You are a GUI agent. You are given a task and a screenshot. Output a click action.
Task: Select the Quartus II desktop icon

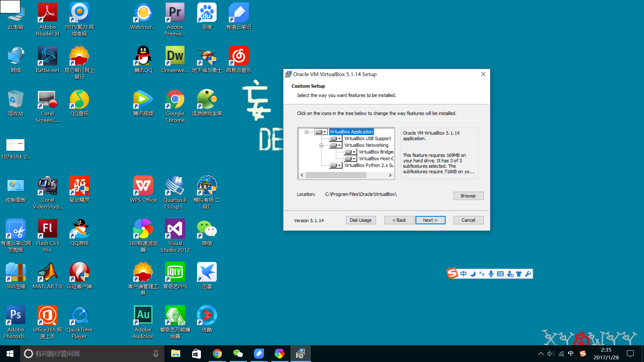tap(175, 193)
